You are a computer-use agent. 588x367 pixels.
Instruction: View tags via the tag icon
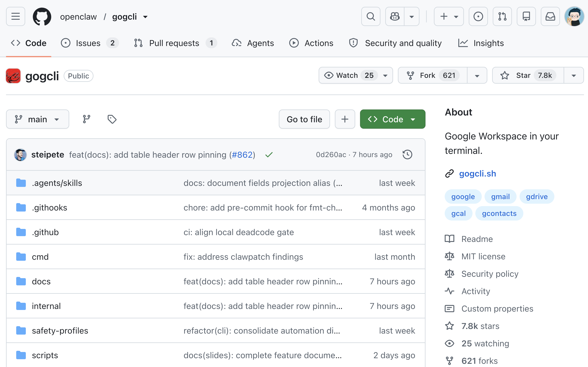pyautogui.click(x=112, y=119)
